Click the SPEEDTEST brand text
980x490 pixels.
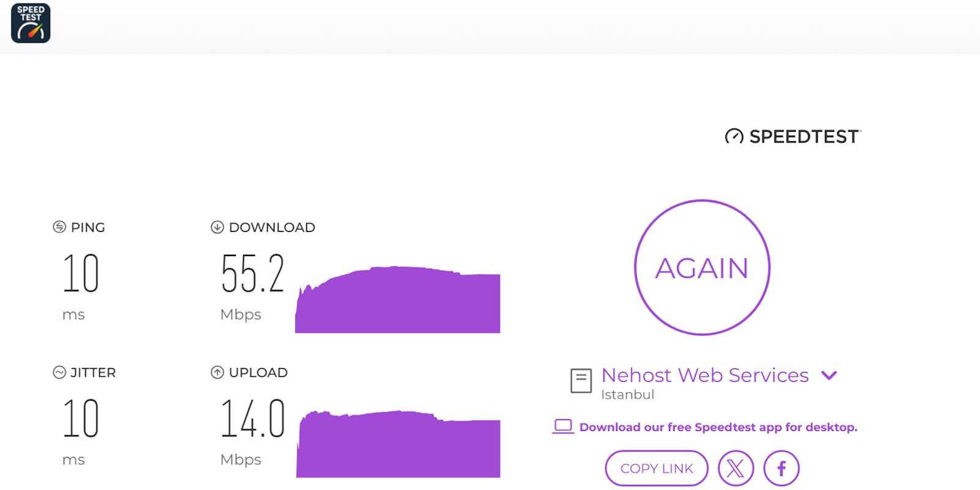[x=804, y=137]
